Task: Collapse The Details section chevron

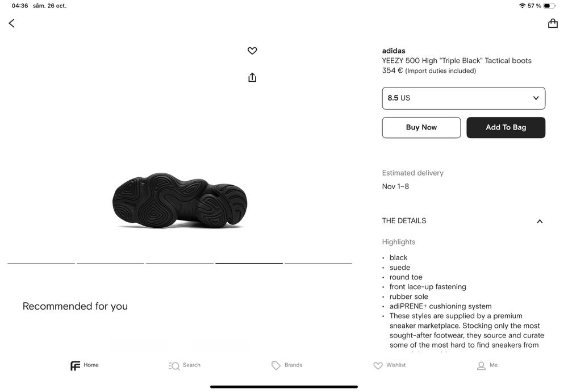Action: click(540, 221)
